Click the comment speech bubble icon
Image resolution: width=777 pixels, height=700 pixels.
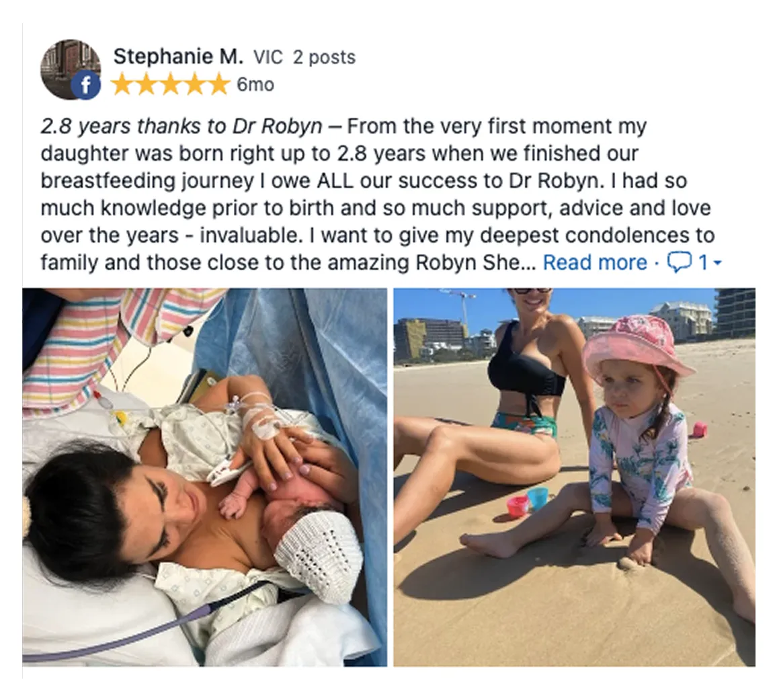(x=679, y=262)
